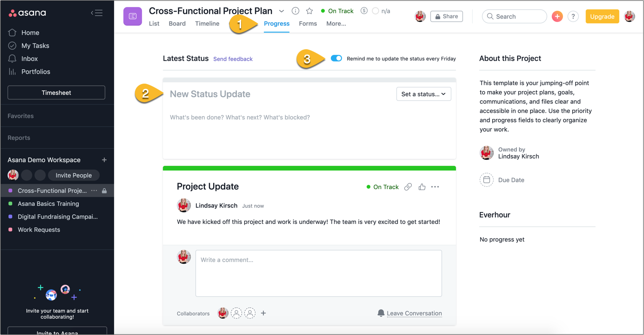Click the Project Update heading
Viewport: 644px width, 335px height.
tap(208, 186)
